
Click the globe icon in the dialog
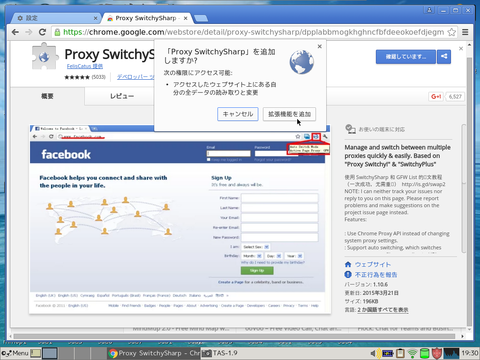pyautogui.click(x=301, y=62)
